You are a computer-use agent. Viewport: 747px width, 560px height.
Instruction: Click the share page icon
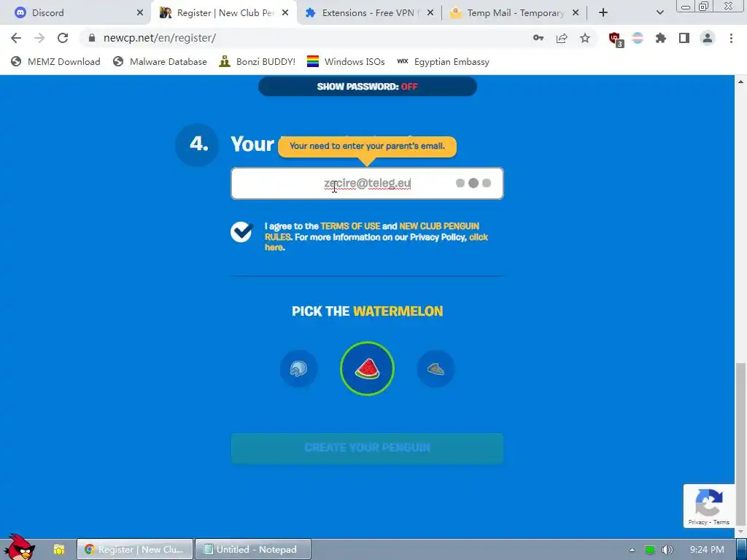562,38
